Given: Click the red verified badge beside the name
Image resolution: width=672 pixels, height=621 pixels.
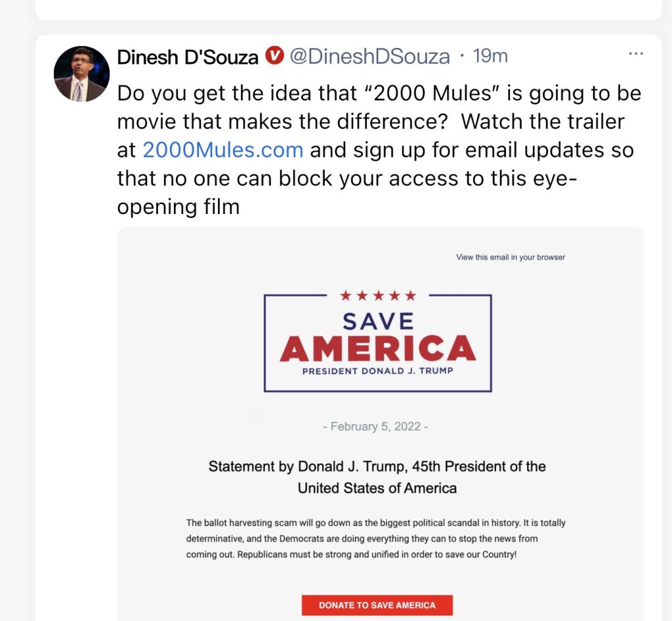Looking at the screenshot, I should [x=274, y=56].
